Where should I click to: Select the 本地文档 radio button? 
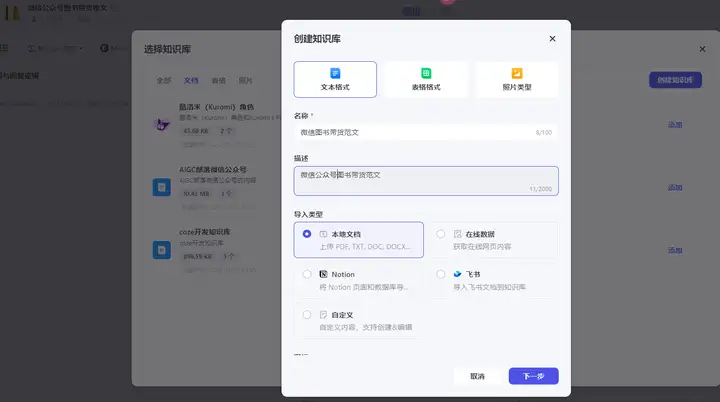pos(307,234)
